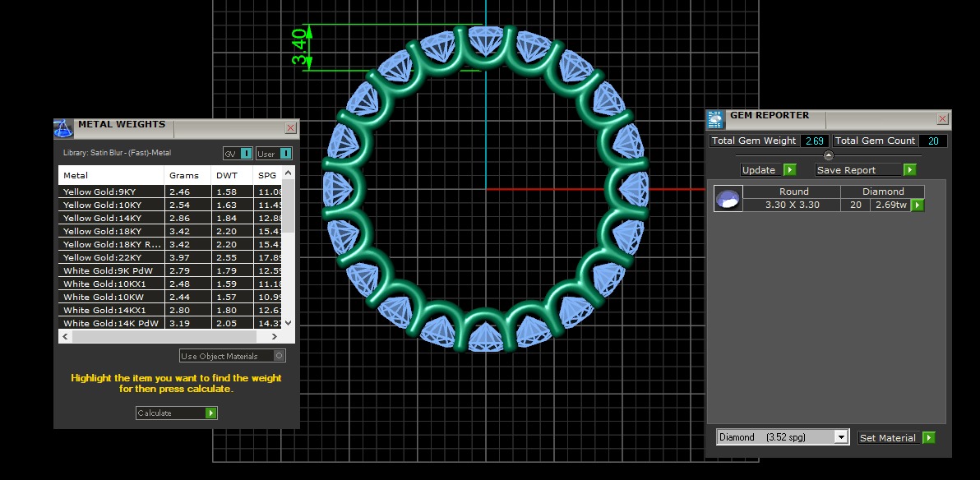Click the 3.97 grams cell

pos(187,257)
